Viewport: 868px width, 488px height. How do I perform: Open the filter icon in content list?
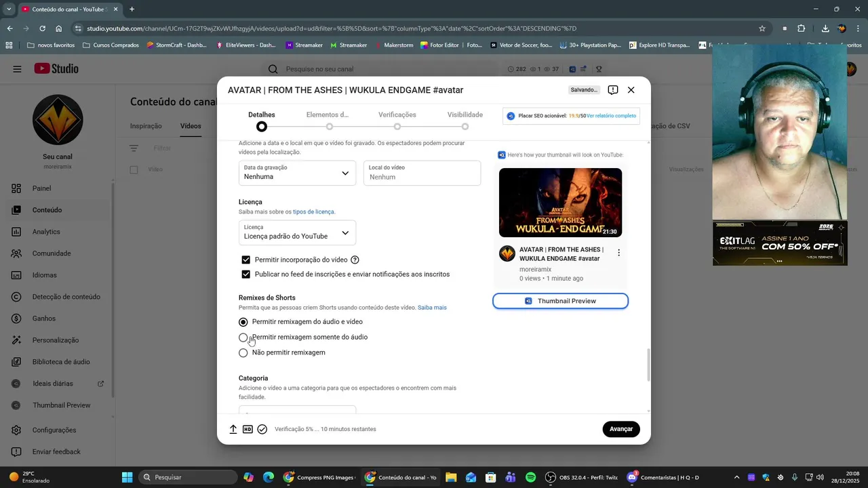[x=134, y=148]
